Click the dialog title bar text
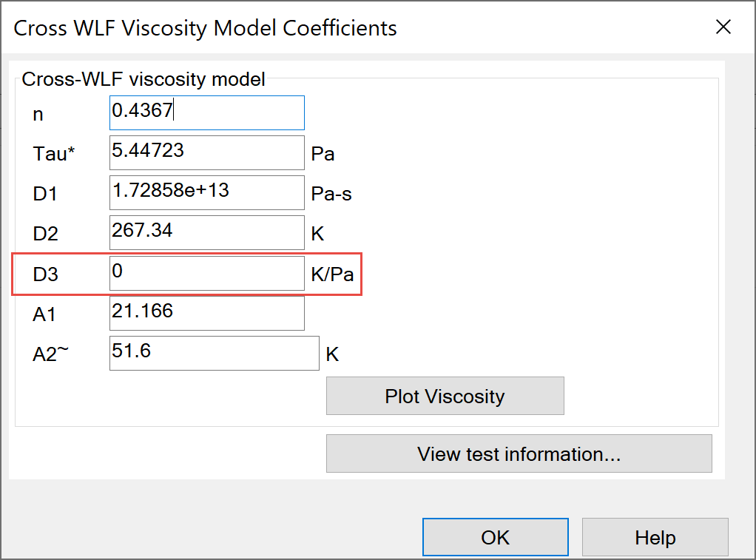Image resolution: width=756 pixels, height=560 pixels. 203,27
